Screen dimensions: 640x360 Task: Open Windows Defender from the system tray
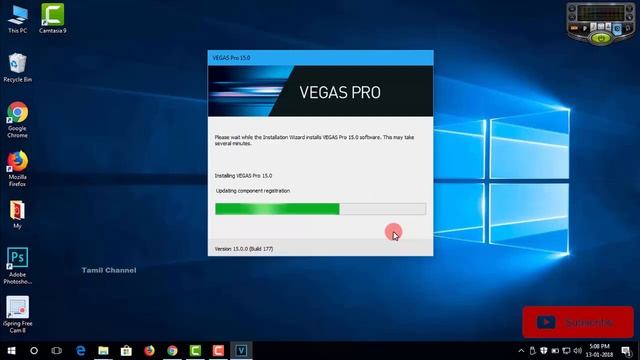544,351
